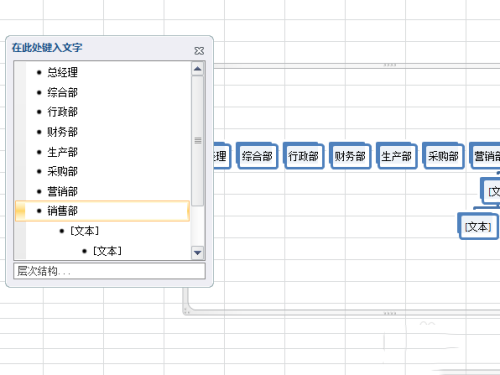Click the 层次结构... description link
500x375 pixels.
[44, 271]
